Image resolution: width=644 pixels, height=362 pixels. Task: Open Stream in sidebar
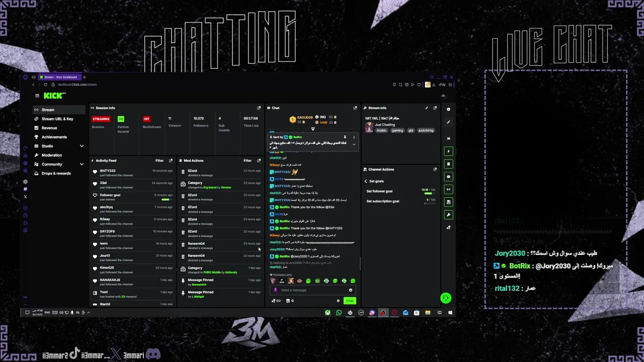pos(59,110)
